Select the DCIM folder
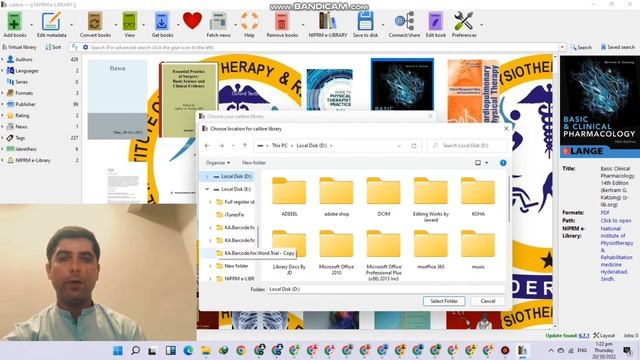 [x=384, y=197]
